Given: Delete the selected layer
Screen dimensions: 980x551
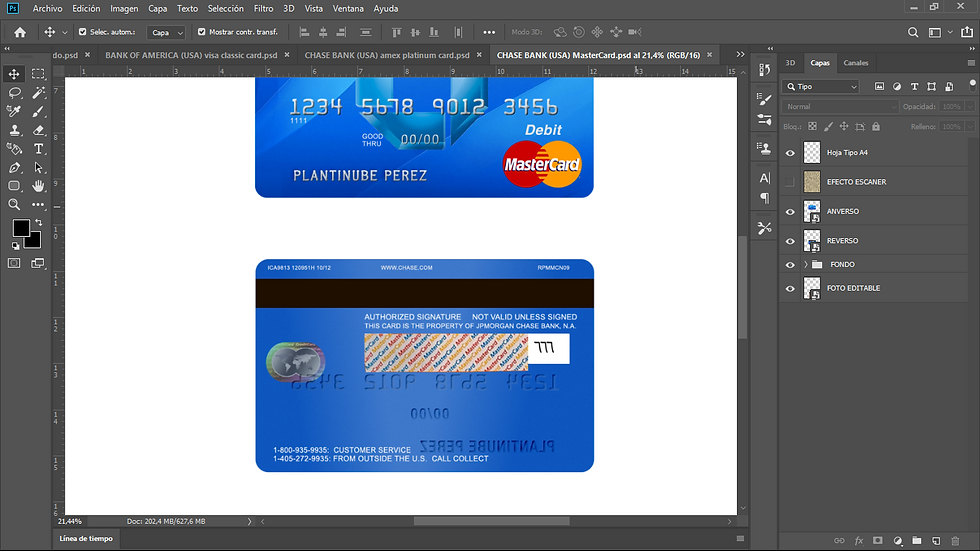Looking at the screenshot, I should 955,540.
